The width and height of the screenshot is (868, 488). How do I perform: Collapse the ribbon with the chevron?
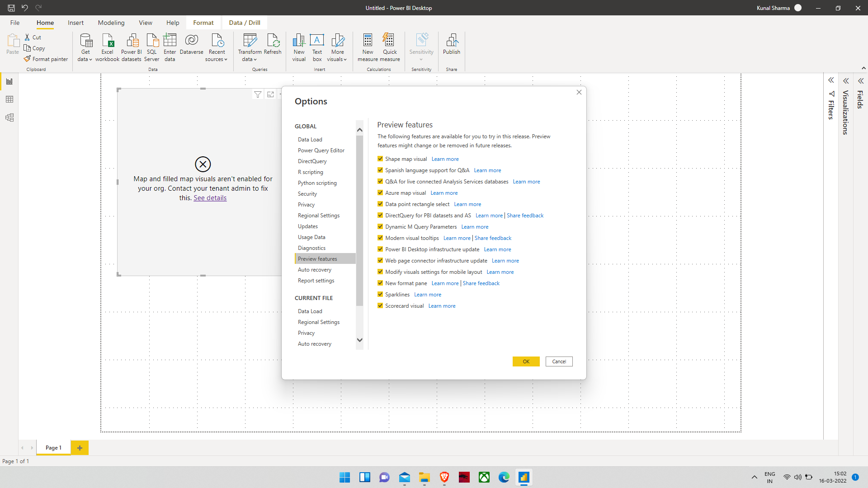(x=863, y=68)
